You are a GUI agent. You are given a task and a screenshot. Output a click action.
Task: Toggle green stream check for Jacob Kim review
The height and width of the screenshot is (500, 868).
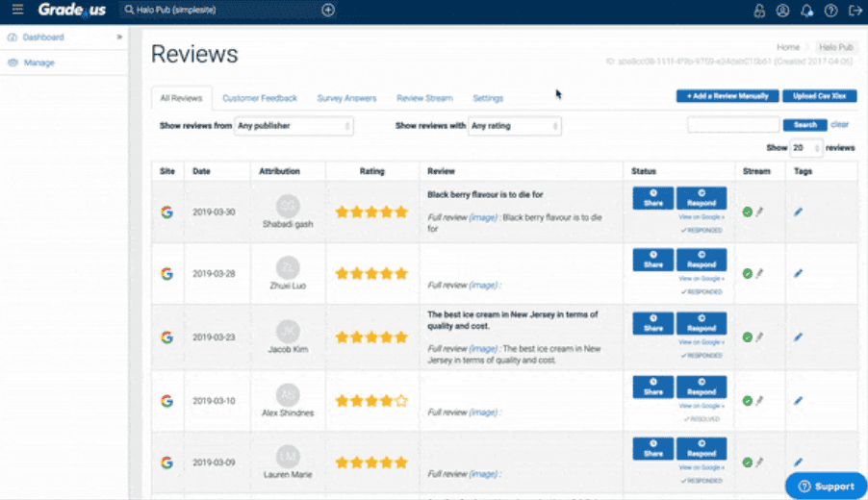[748, 337]
